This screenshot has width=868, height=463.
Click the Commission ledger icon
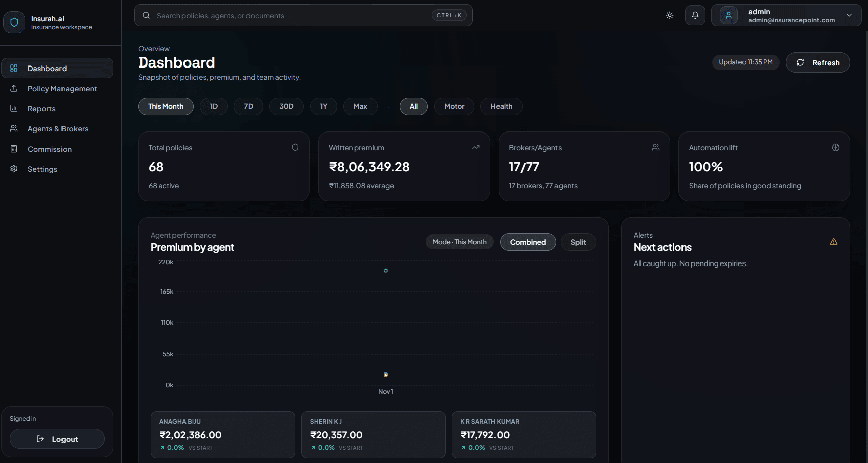click(x=14, y=149)
